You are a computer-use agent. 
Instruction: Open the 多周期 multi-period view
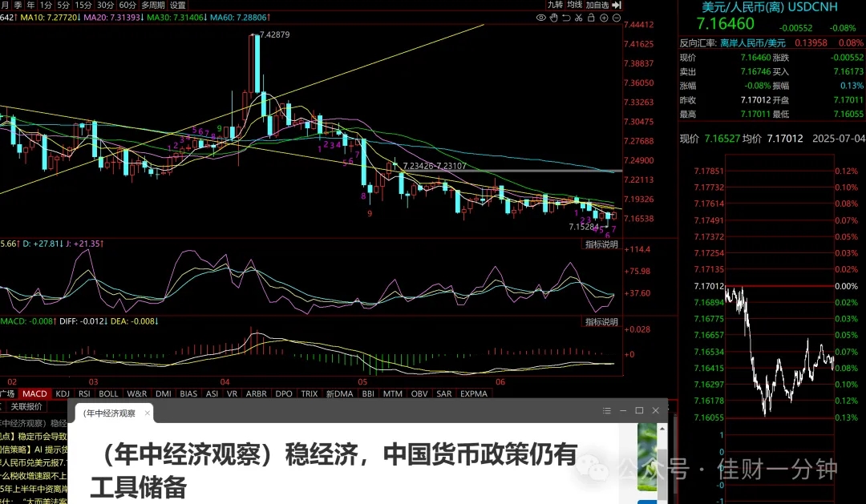click(x=153, y=5)
